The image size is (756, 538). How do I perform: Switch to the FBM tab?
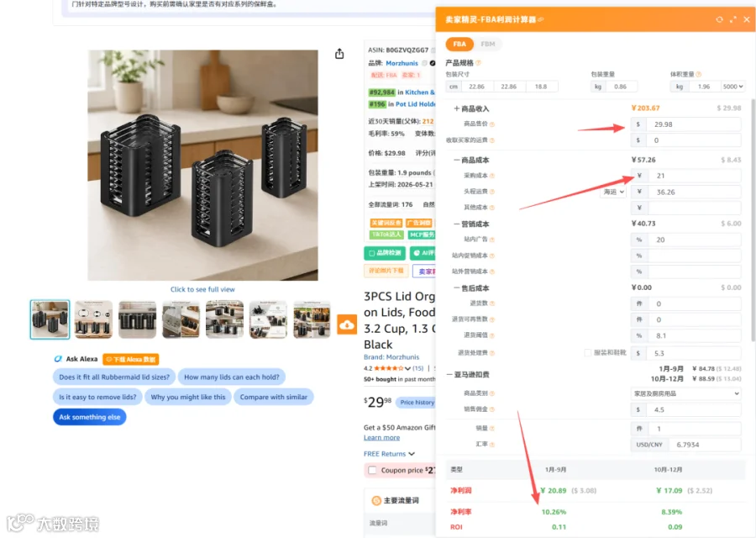pyautogui.click(x=487, y=44)
